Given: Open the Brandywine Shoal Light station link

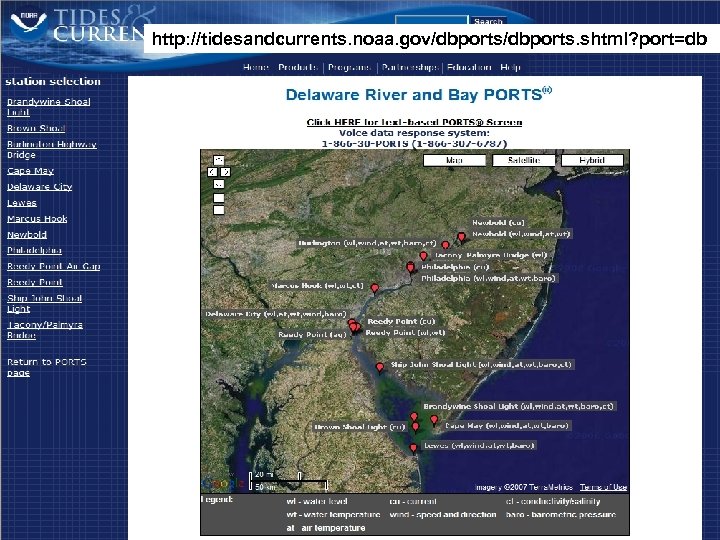Looking at the screenshot, I should coord(48,107).
